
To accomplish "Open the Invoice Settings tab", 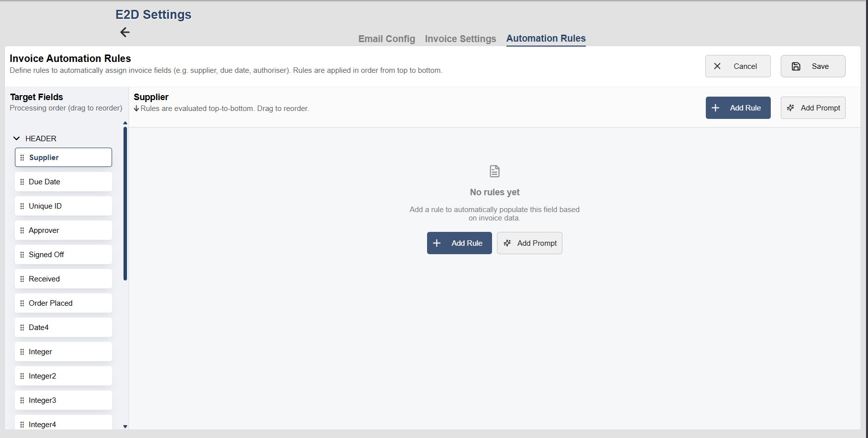I will (460, 39).
